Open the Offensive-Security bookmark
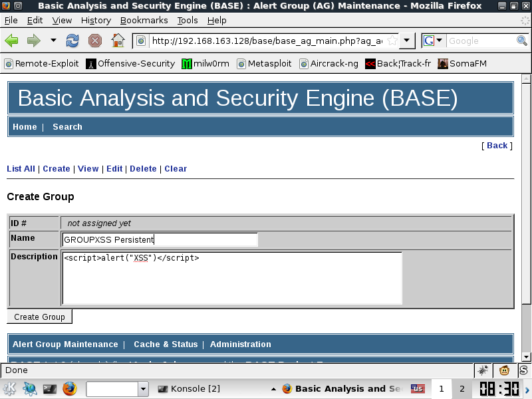 pyautogui.click(x=130, y=63)
